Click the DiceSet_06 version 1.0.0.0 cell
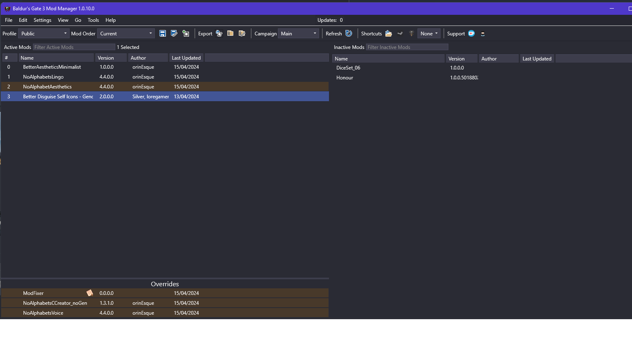632x364 pixels. pyautogui.click(x=457, y=68)
